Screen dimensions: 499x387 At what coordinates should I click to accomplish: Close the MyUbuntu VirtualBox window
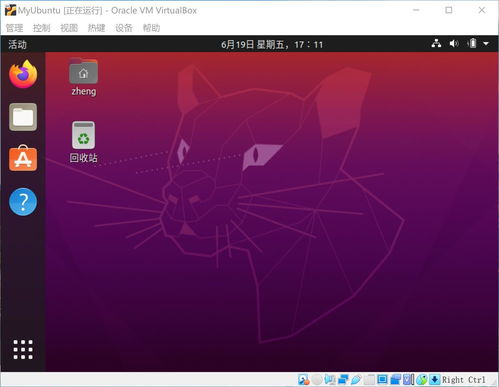(x=482, y=10)
